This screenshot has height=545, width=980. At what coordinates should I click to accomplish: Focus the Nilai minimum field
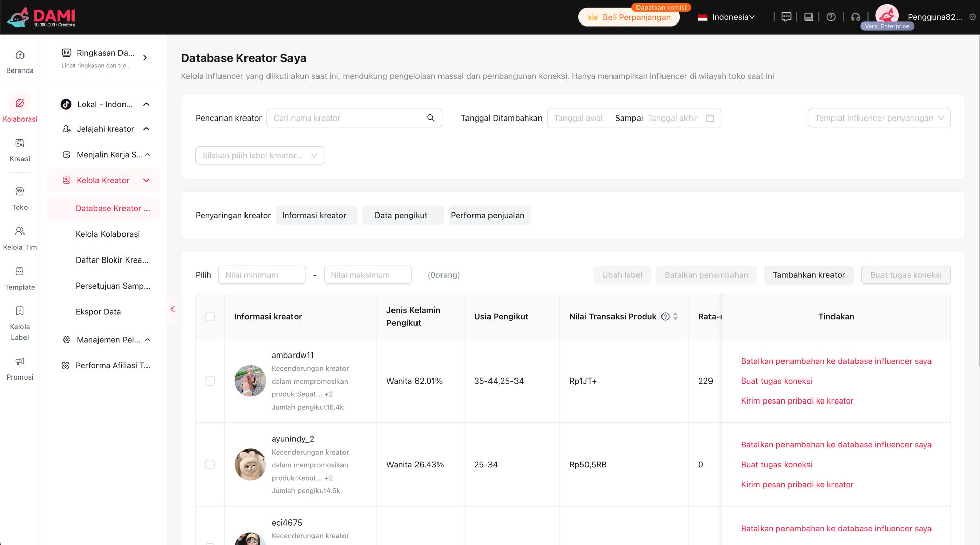click(x=262, y=275)
